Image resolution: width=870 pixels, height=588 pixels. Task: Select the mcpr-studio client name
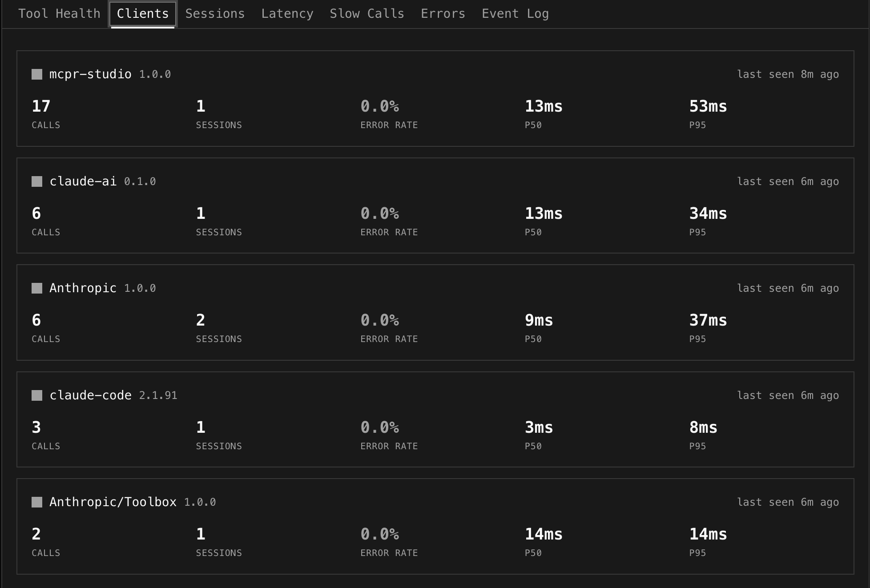point(91,74)
